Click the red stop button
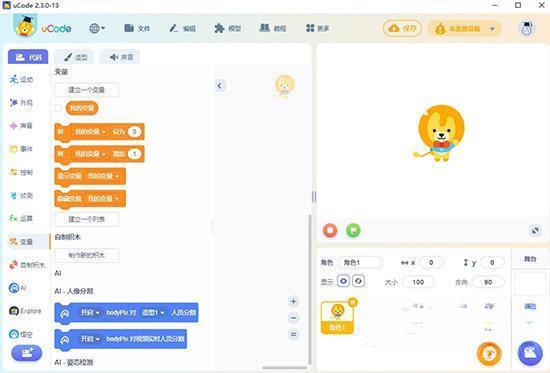This screenshot has width=550, height=373. (x=330, y=231)
